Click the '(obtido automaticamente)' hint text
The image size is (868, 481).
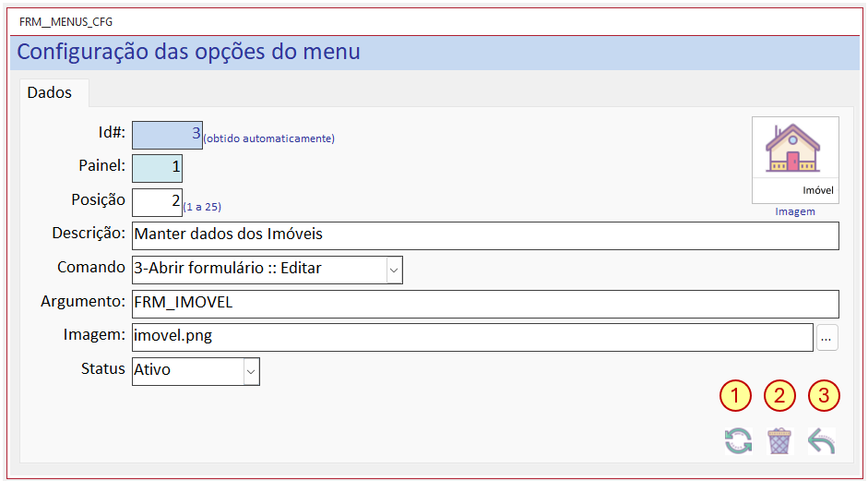[x=269, y=138]
